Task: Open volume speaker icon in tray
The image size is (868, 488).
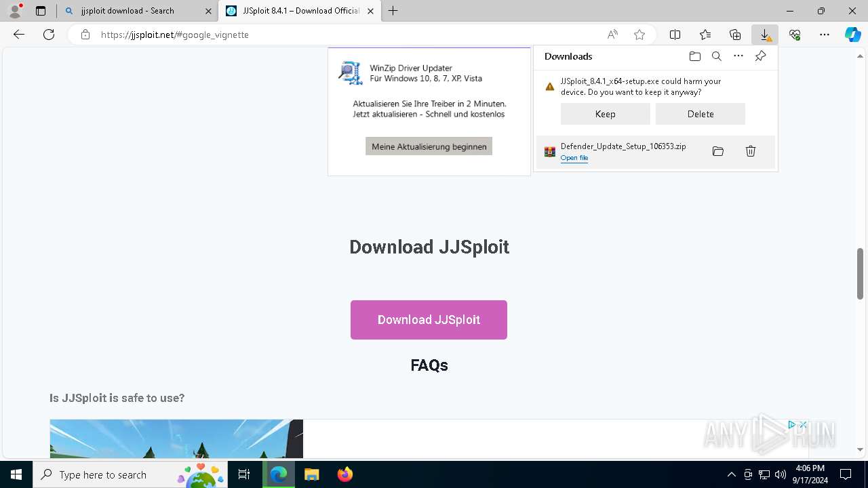Action: (781, 474)
